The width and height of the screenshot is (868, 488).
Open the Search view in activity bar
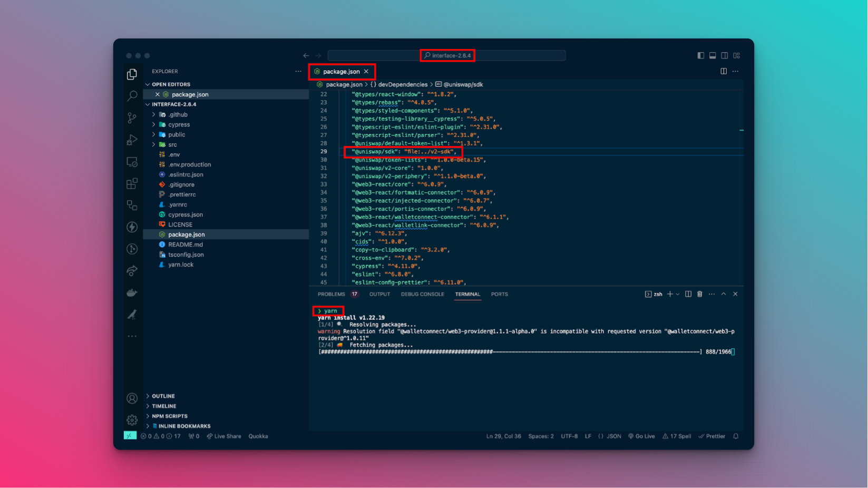pos(132,96)
